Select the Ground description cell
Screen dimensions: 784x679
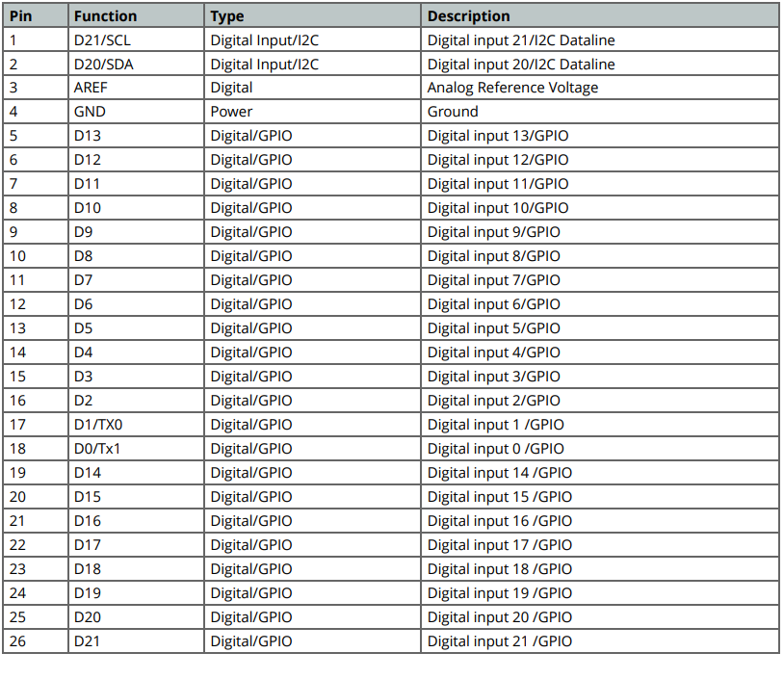tap(600, 112)
